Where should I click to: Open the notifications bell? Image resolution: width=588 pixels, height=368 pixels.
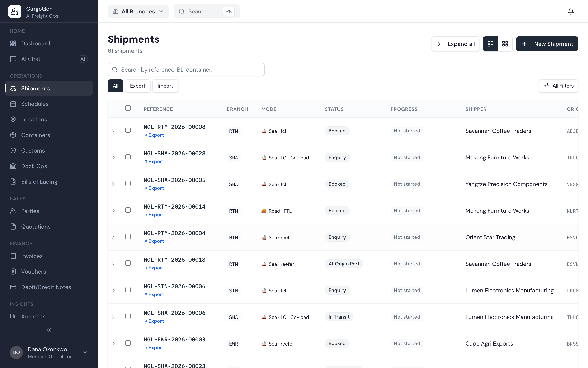[x=570, y=11]
